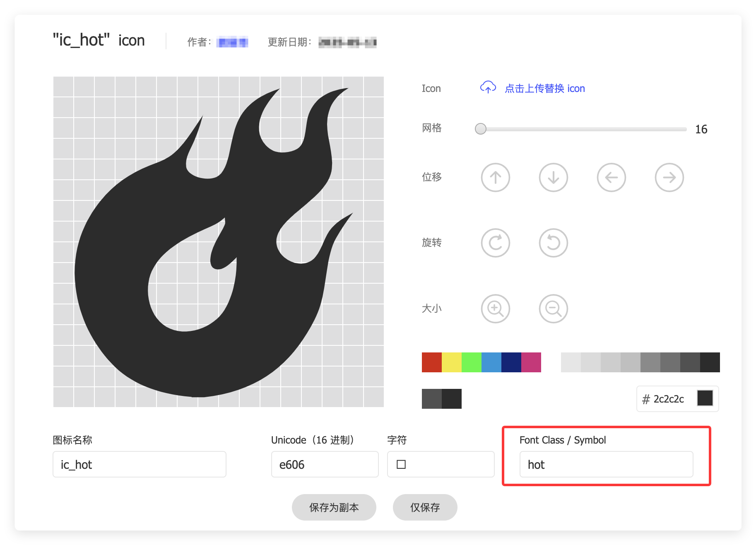The width and height of the screenshot is (756, 545).
Task: Select the red color swatch
Action: pyautogui.click(x=432, y=362)
